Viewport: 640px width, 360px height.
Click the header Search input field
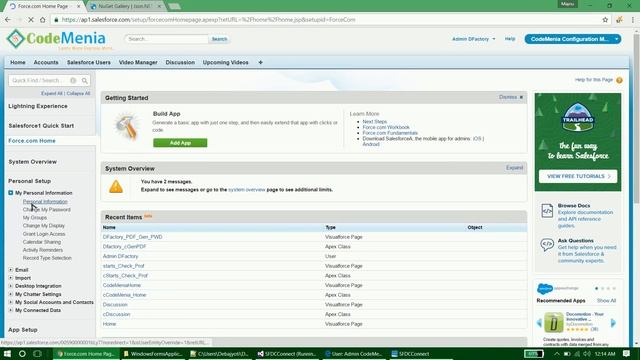166,39
